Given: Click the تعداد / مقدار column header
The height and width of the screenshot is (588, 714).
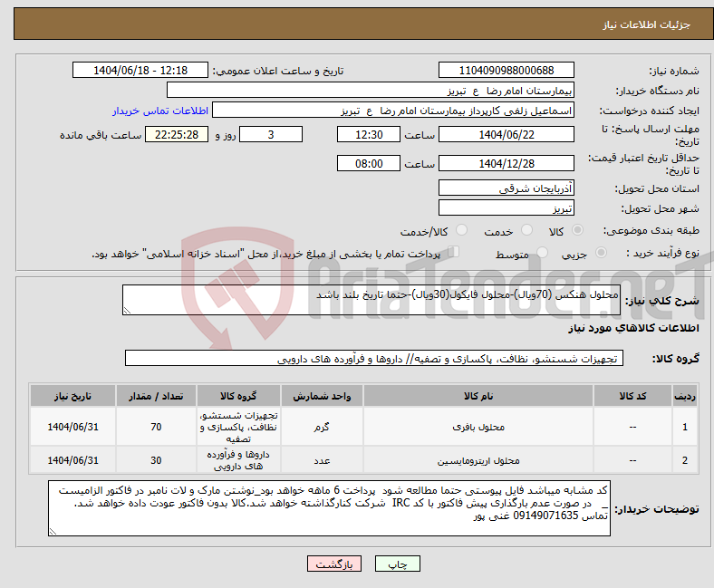Looking at the screenshot, I should (x=156, y=396).
